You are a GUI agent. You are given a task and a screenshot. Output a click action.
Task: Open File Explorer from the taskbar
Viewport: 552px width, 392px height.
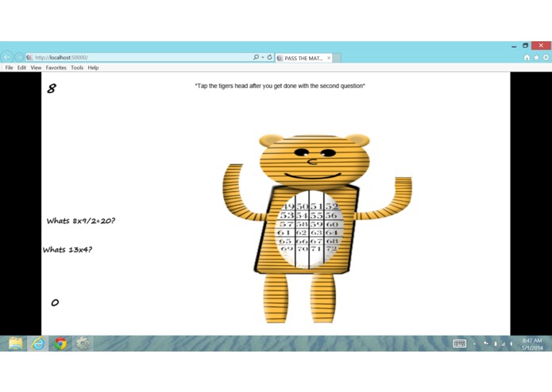click(15, 343)
